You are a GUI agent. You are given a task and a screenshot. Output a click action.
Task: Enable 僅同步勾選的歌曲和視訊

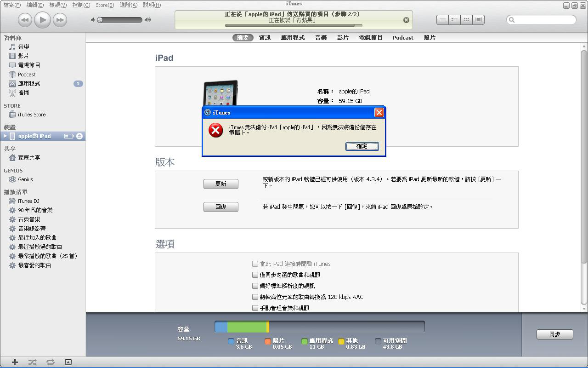(x=255, y=275)
